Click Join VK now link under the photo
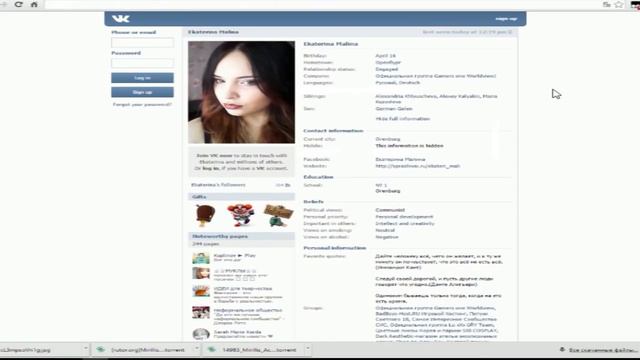 pyautogui.click(x=214, y=156)
